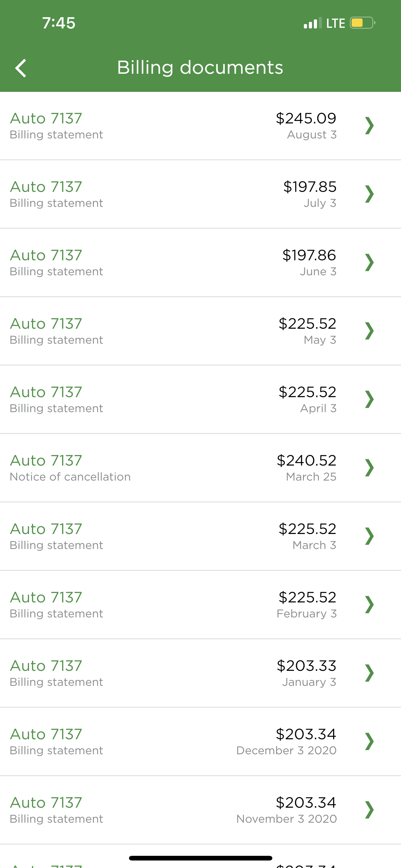Image resolution: width=401 pixels, height=868 pixels.
Task: Tap the chevron for July 3 statement
Action: tap(369, 194)
